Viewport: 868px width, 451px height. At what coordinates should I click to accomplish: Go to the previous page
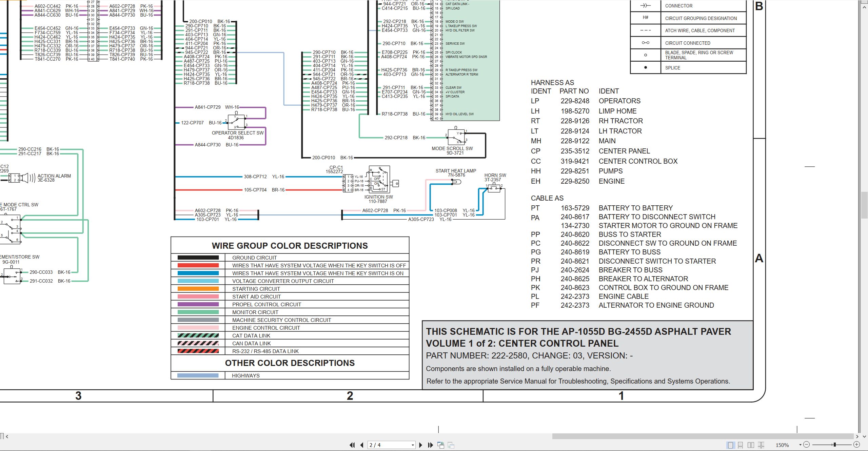coord(362,445)
